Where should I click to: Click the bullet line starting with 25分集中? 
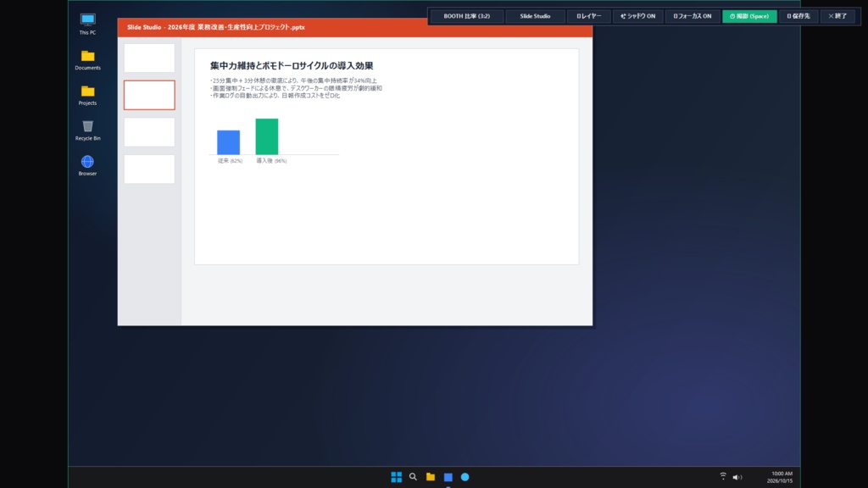coord(293,80)
